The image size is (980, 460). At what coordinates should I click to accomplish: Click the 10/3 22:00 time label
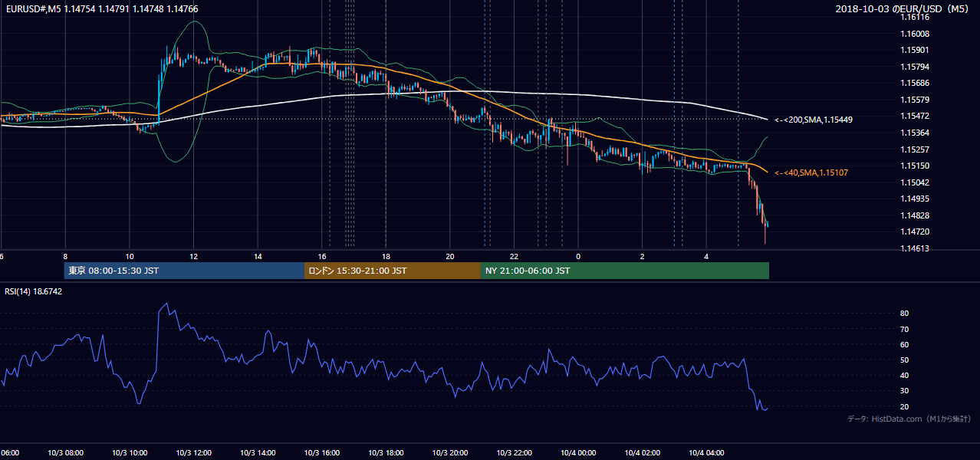tap(515, 453)
